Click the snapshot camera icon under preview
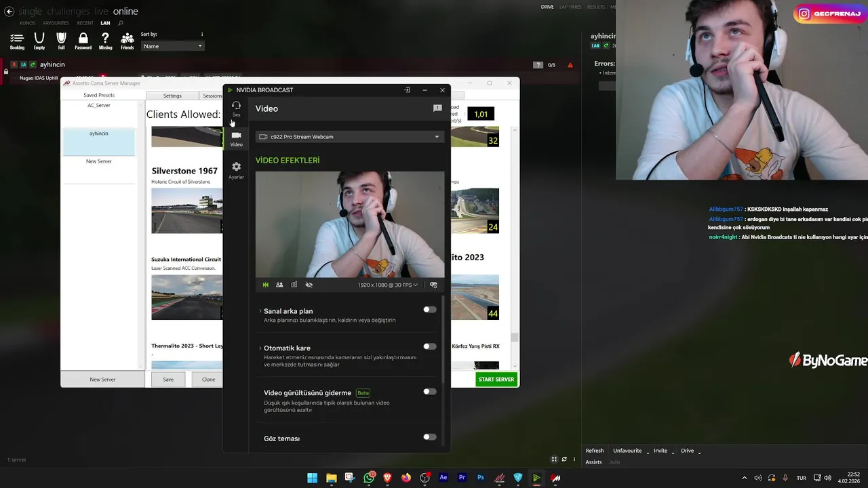868x488 pixels. (294, 285)
